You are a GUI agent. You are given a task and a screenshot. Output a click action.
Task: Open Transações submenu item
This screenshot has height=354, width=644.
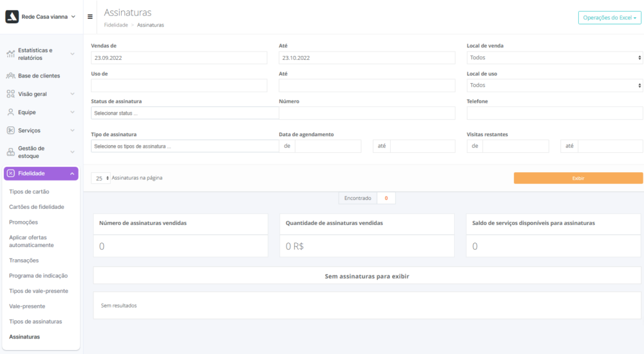coord(24,261)
